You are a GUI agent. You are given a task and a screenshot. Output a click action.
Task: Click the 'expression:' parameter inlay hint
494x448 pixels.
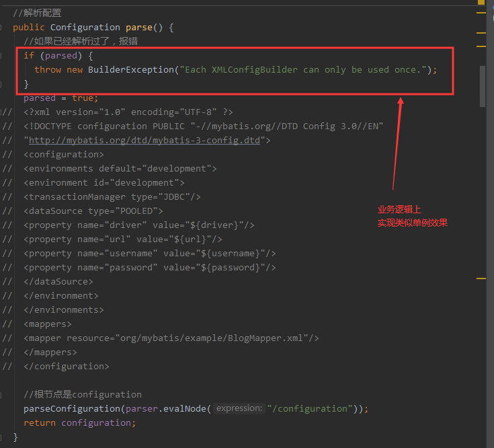239,408
